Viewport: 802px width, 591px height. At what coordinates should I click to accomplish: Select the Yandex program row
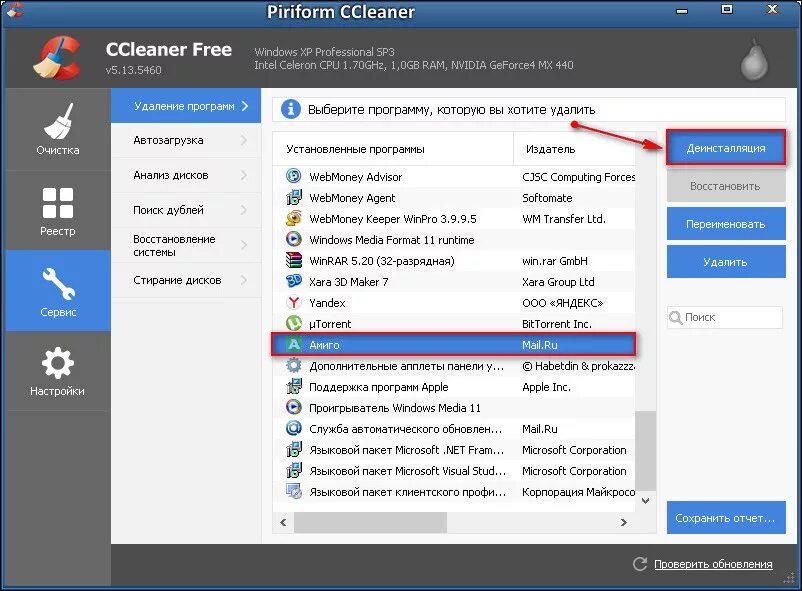pos(454,302)
